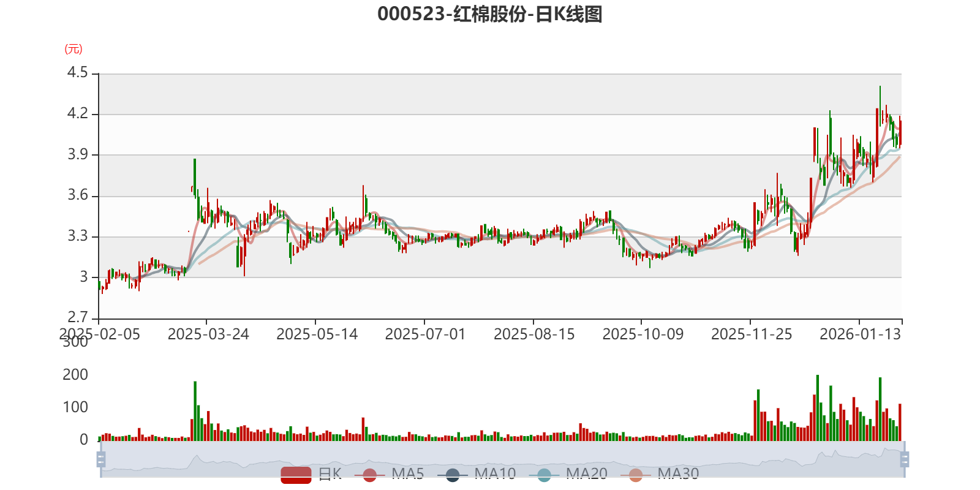
Task: Click the highest candlestick peak in January 2026
Action: coord(880,105)
